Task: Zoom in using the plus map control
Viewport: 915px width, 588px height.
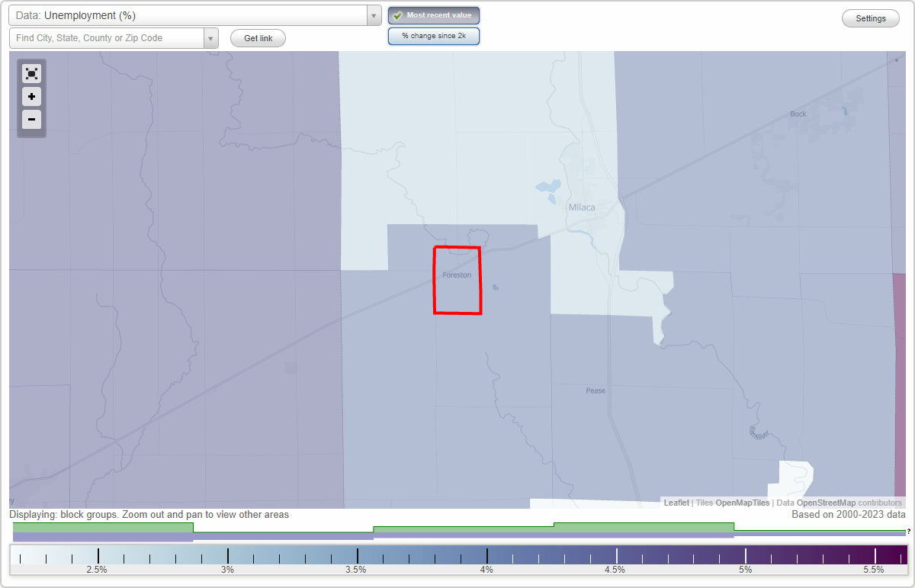Action: tap(31, 97)
